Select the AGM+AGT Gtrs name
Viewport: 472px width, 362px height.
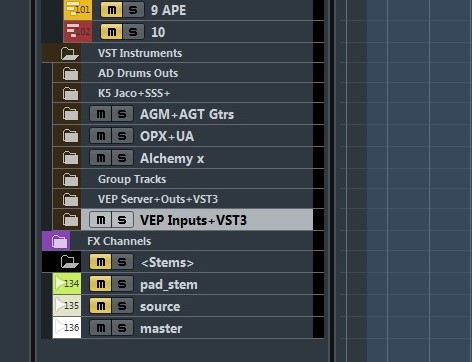point(187,114)
